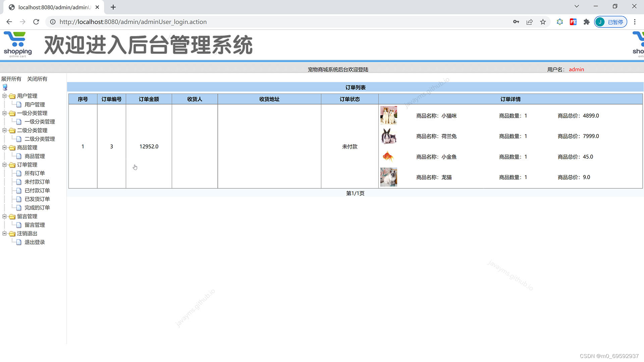Click 关闭所有 to collapse all nodes
This screenshot has height=362, width=644.
tap(37, 79)
